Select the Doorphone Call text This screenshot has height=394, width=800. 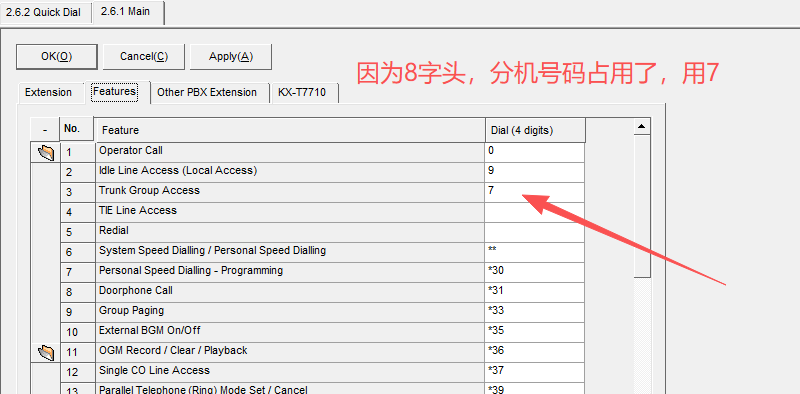pyautogui.click(x=136, y=290)
